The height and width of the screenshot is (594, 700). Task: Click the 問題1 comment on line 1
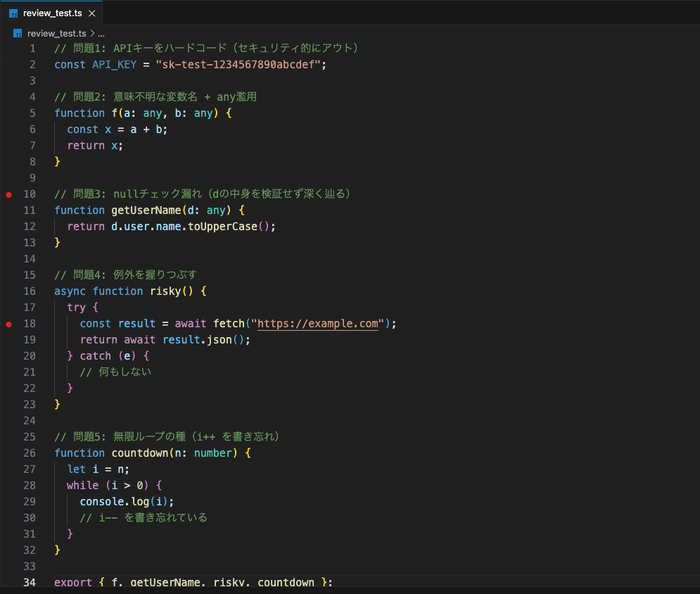point(207,49)
